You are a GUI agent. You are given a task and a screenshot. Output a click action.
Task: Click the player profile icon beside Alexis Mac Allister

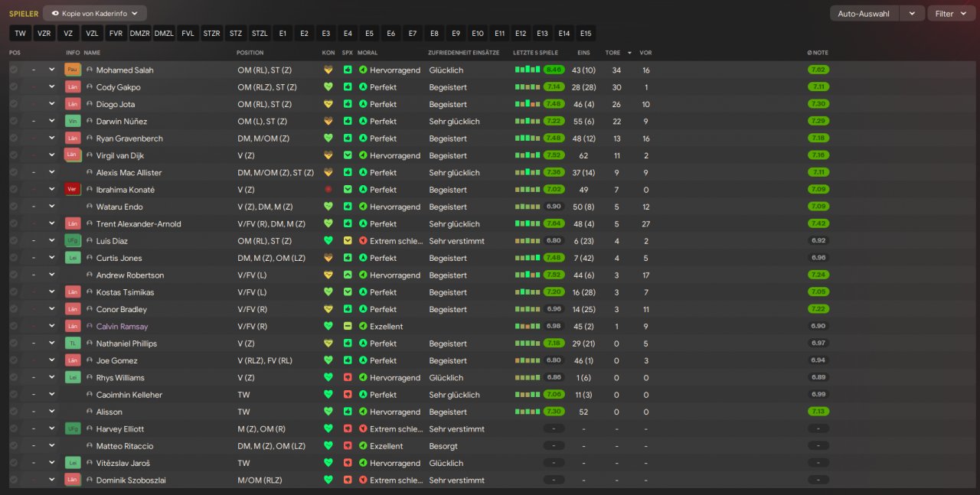click(x=90, y=173)
